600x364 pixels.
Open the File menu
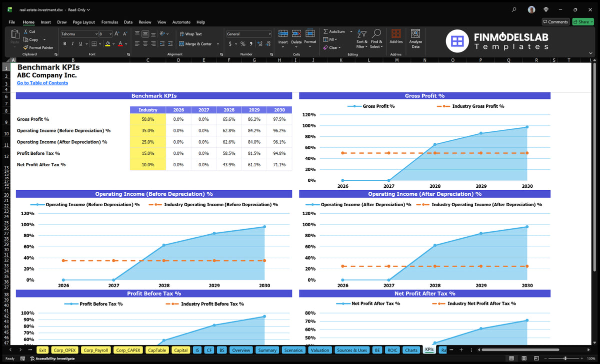tap(11, 22)
